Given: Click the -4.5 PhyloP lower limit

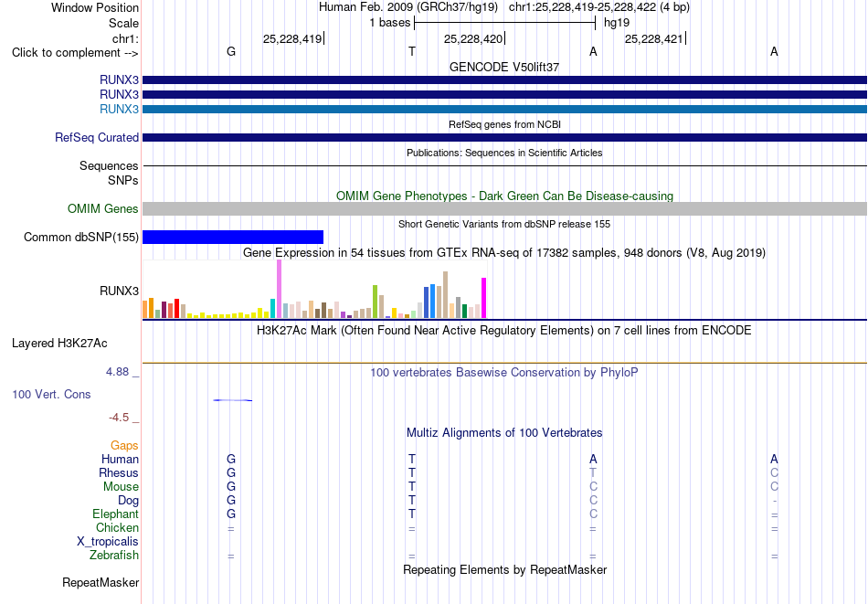Looking at the screenshot, I should pyautogui.click(x=119, y=418).
